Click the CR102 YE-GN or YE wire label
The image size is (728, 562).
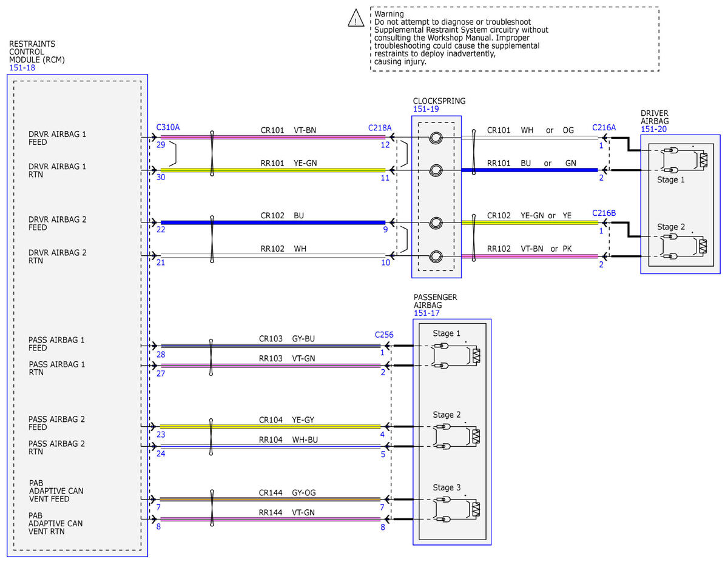click(530, 215)
